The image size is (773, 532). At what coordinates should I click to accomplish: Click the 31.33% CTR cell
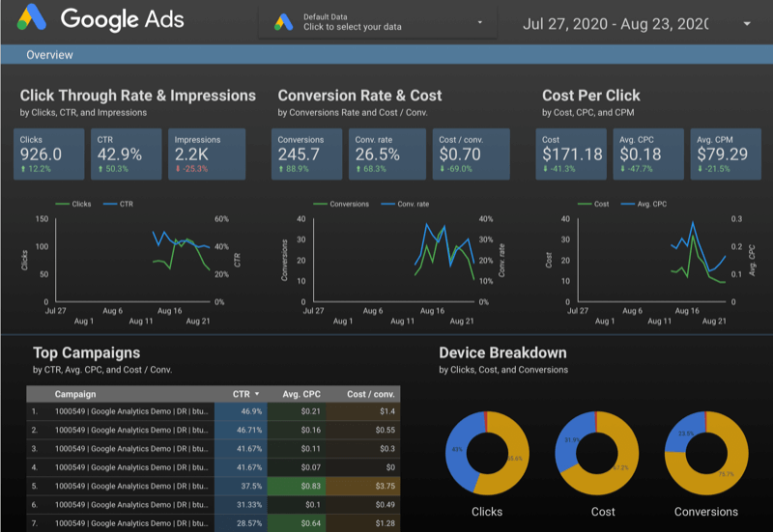pyautogui.click(x=241, y=505)
